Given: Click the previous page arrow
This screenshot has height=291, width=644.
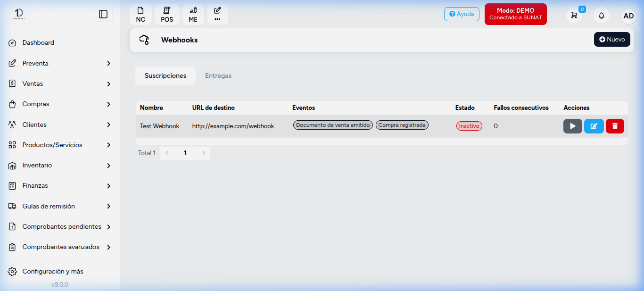Looking at the screenshot, I should [x=167, y=153].
